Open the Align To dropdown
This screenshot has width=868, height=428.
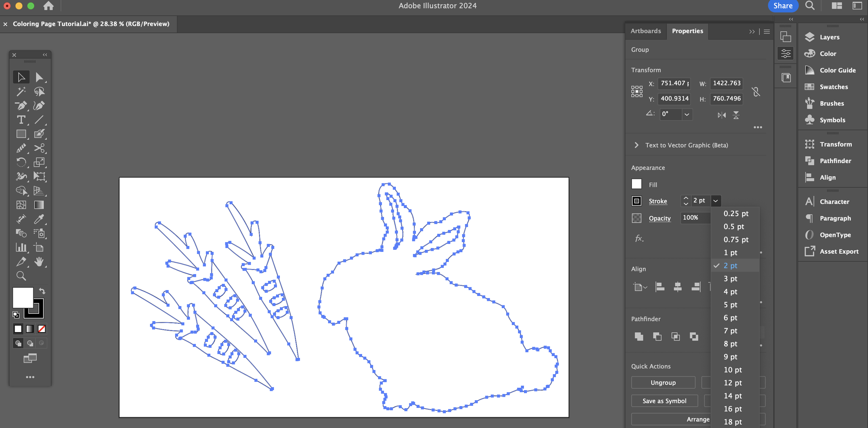[x=640, y=287]
